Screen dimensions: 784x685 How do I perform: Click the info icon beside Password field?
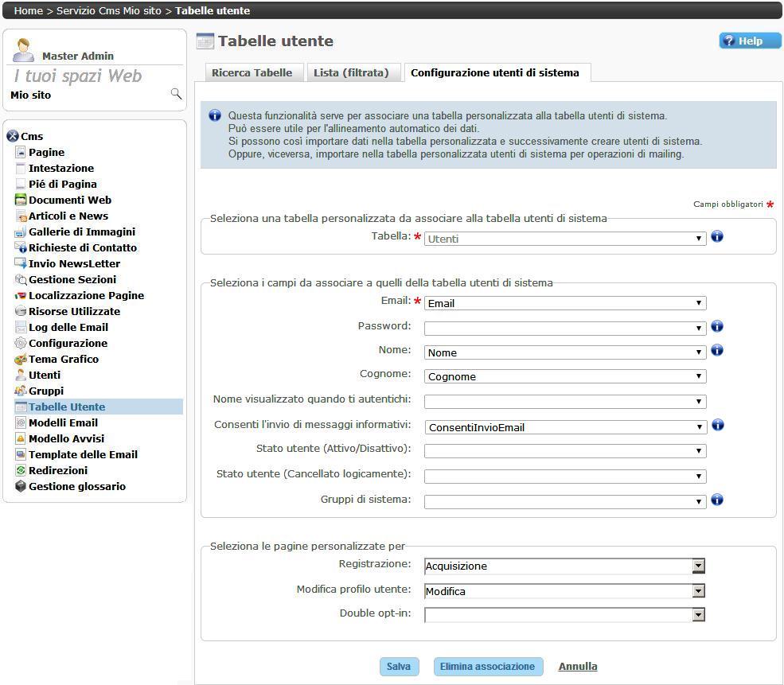pos(717,326)
